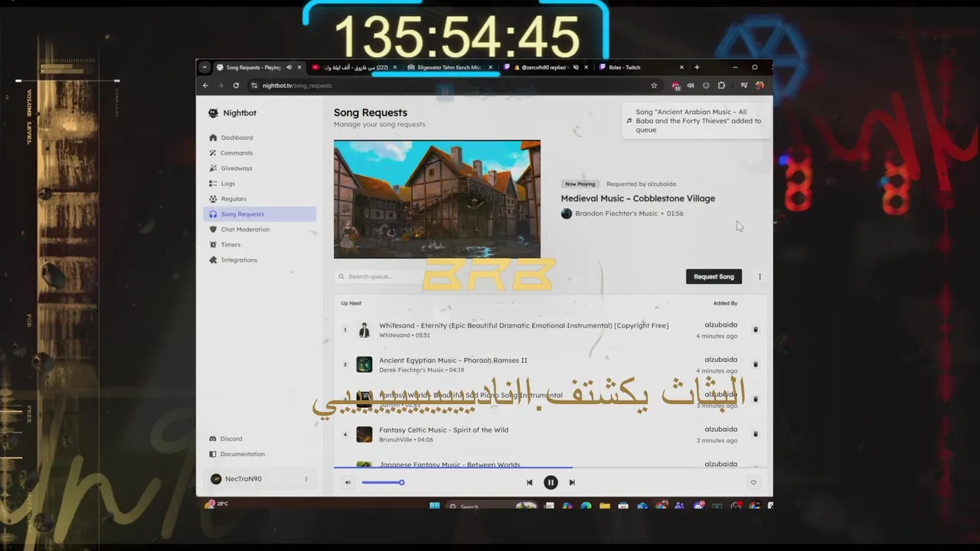Open File Explorer from the taskbar

[605, 506]
